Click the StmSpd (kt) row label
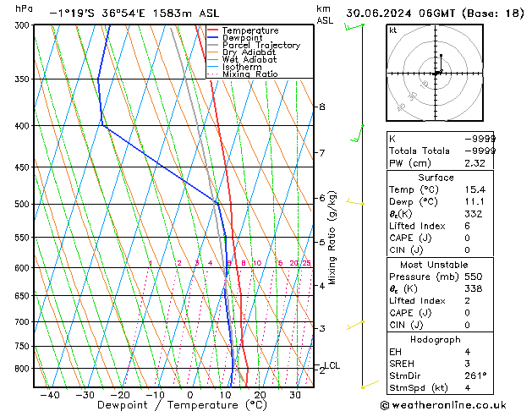 pos(419,388)
